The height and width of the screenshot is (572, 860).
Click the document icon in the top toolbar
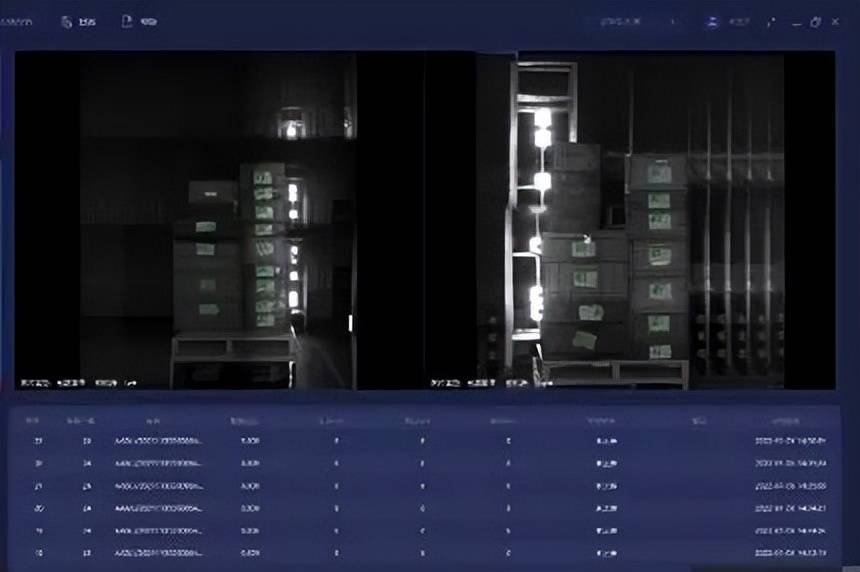[127, 21]
